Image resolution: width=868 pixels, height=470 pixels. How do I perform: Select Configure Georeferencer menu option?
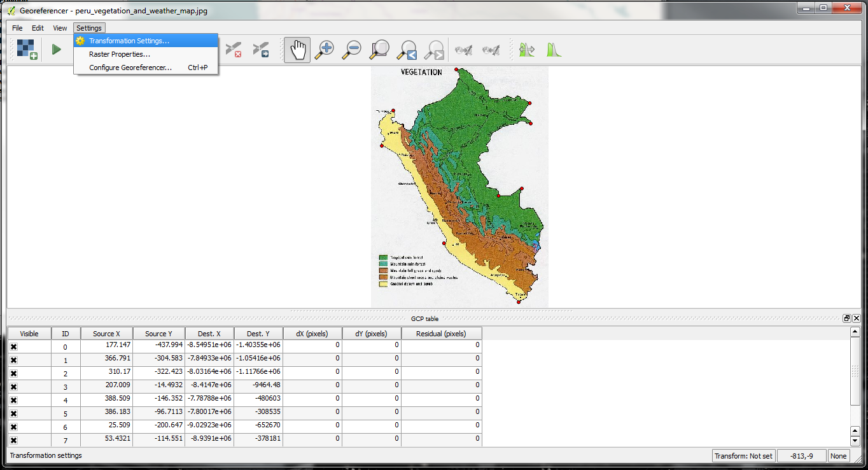point(130,68)
